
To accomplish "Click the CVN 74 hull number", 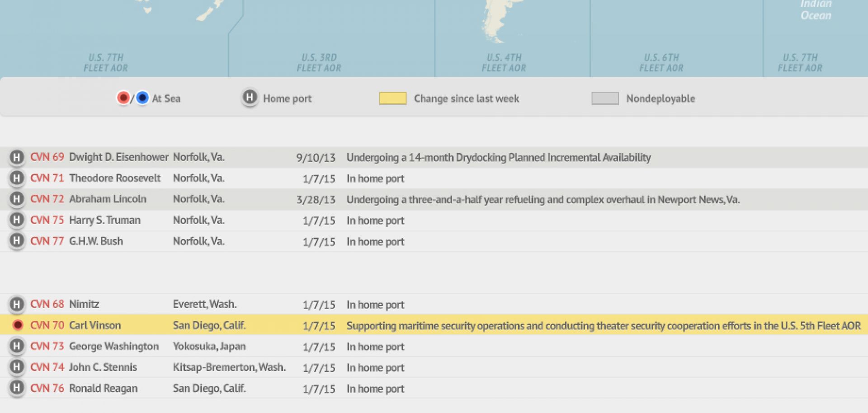I will [x=47, y=367].
